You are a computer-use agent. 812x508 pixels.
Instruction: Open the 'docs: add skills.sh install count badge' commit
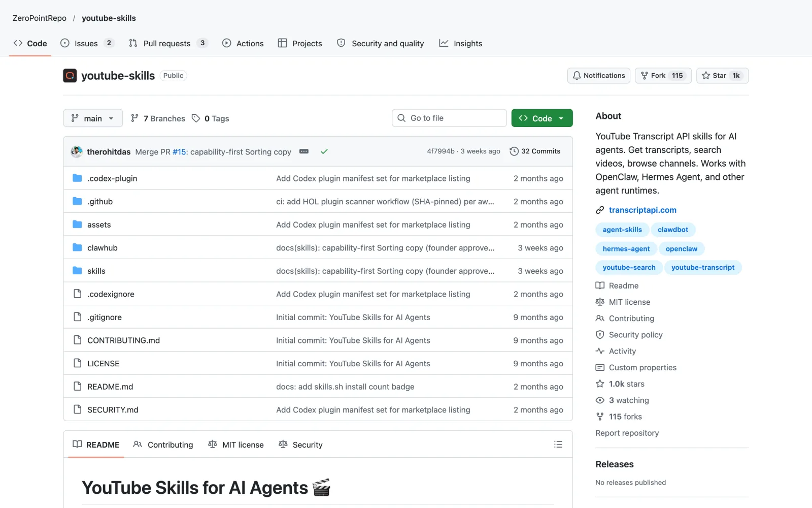[x=345, y=387]
